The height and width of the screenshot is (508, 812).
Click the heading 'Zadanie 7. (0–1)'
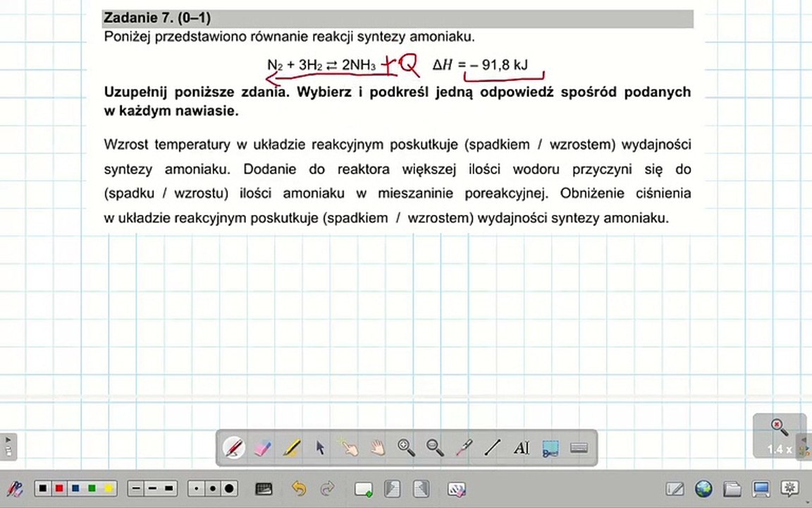pos(157,18)
